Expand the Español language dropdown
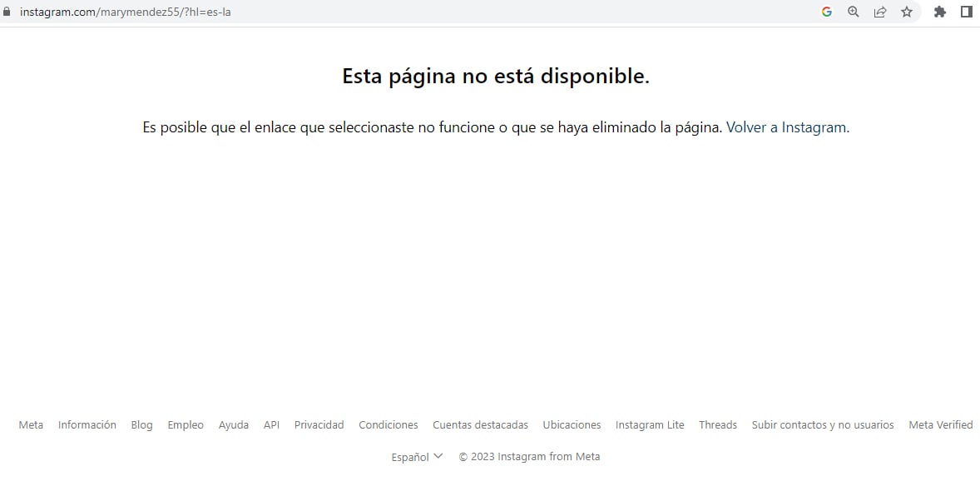This screenshot has width=980, height=486. click(417, 456)
